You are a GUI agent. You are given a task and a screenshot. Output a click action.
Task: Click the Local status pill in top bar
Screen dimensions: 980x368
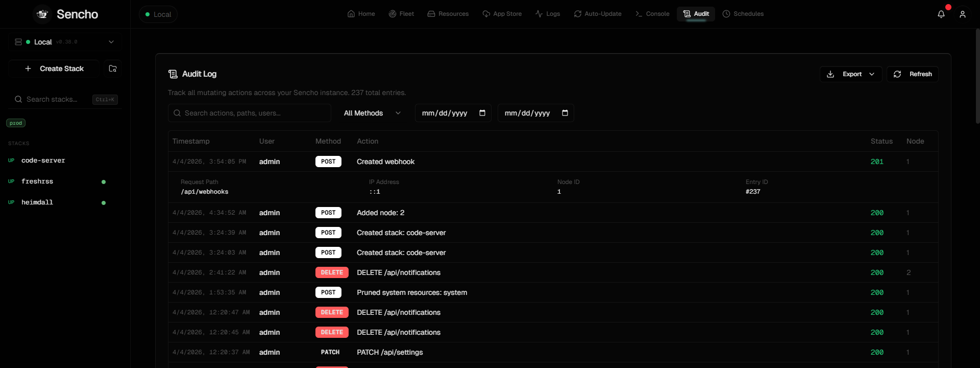pos(158,14)
